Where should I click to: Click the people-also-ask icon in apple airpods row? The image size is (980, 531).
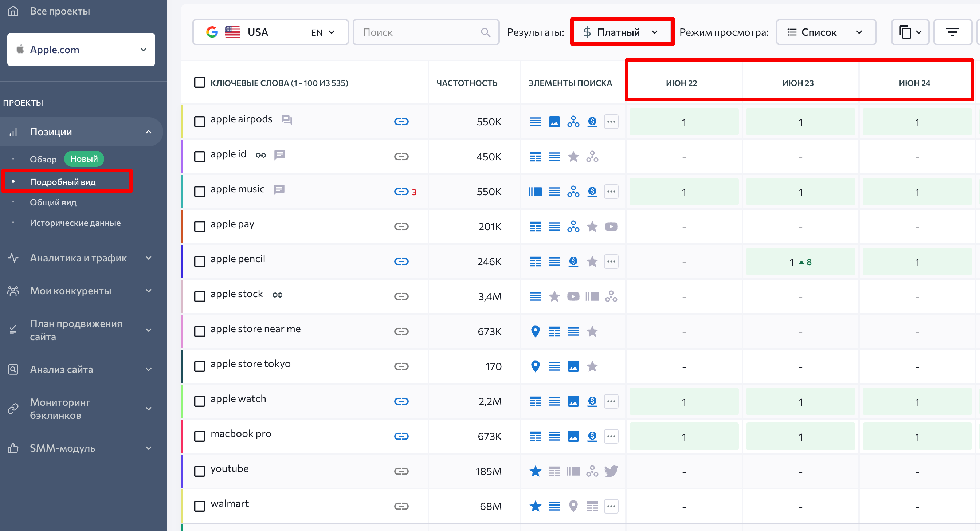pos(573,122)
